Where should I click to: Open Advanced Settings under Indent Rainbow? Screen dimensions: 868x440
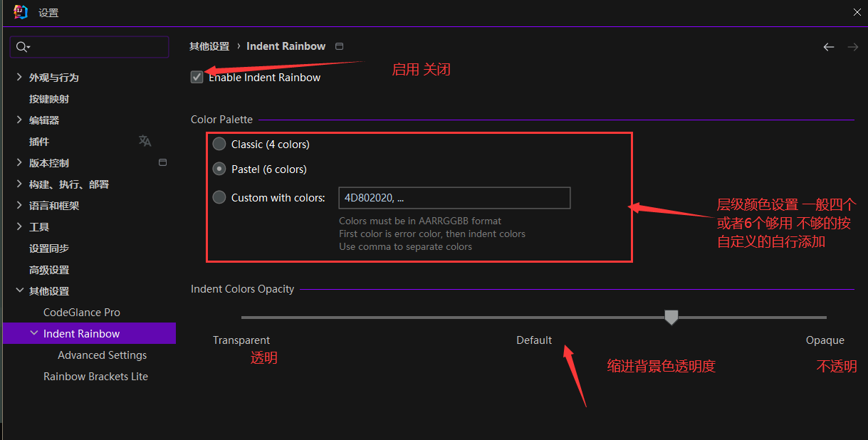(102, 355)
